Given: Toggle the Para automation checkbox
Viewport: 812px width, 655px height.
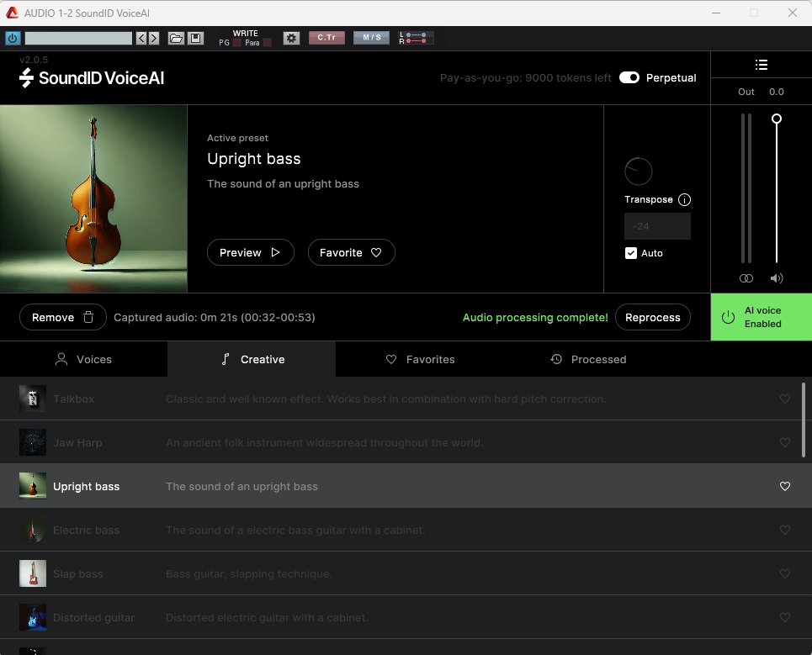Looking at the screenshot, I should [x=268, y=42].
